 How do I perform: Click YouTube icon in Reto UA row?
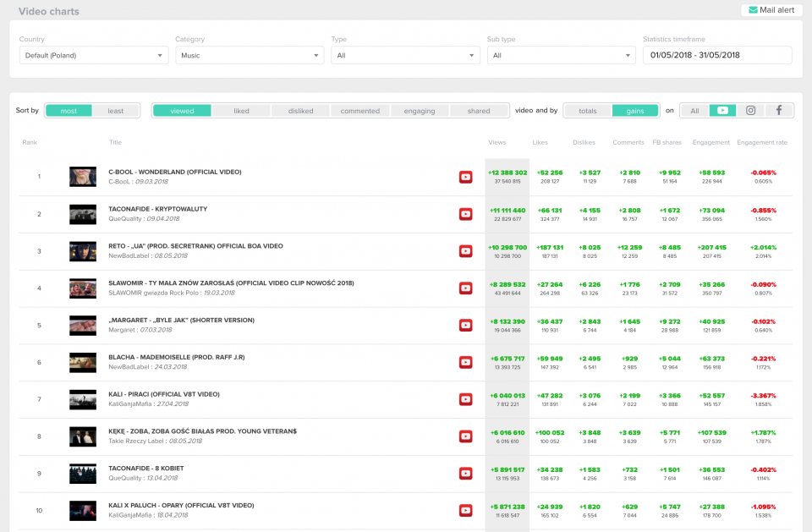[x=465, y=251]
